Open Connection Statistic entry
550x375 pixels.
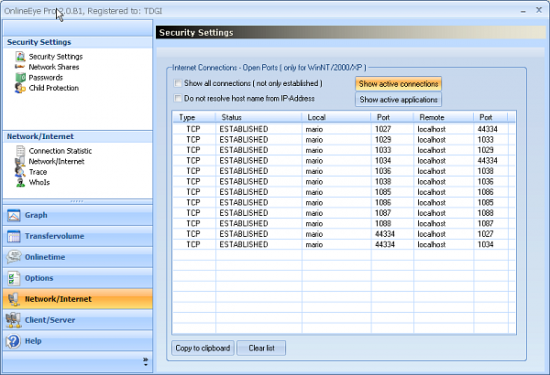pyautogui.click(x=60, y=151)
